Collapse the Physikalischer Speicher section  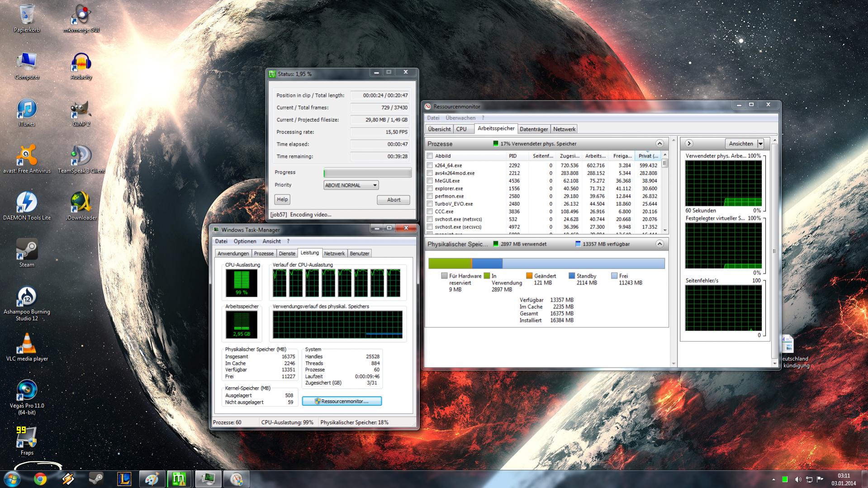pos(659,244)
